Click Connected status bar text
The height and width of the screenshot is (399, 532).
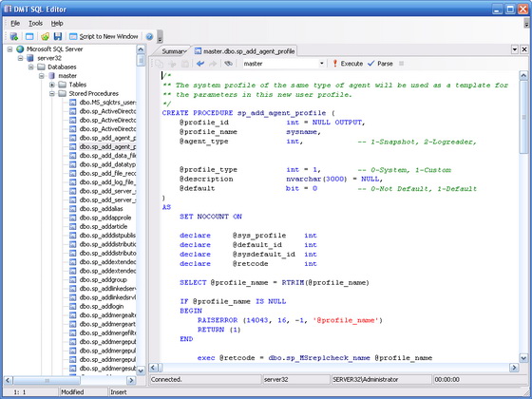[166, 379]
